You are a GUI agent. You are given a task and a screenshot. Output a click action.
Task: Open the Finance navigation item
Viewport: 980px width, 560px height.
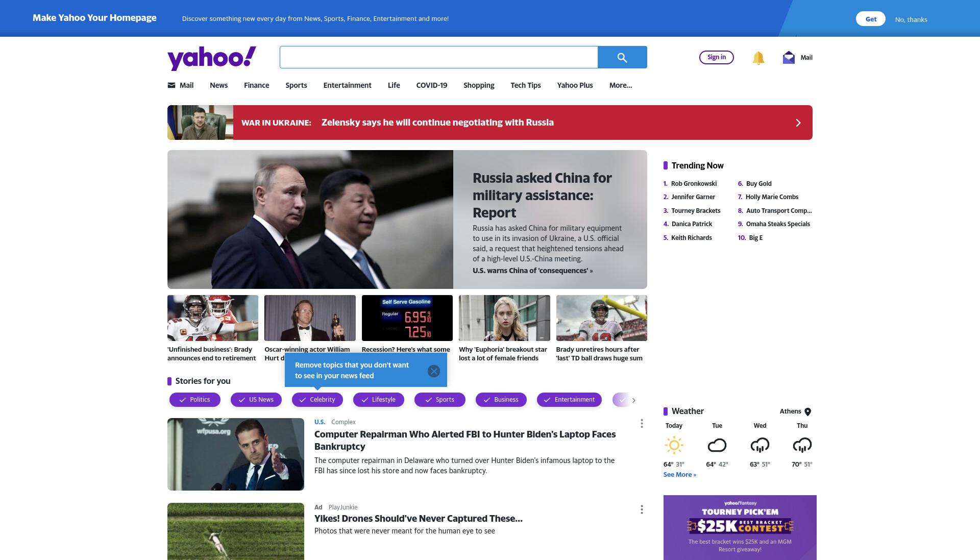[x=256, y=85]
